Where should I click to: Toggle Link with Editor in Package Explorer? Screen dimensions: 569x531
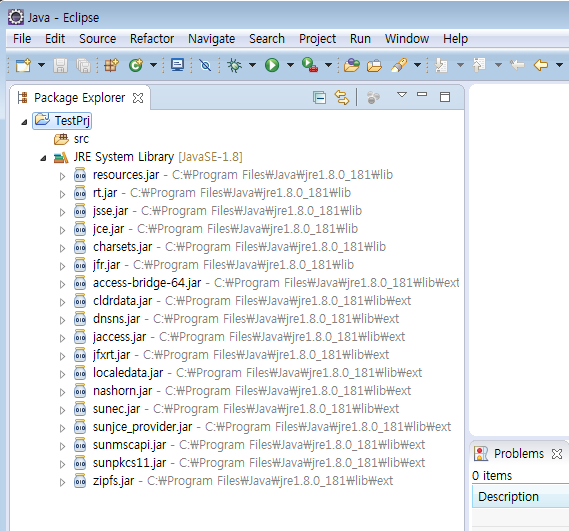pos(342,98)
